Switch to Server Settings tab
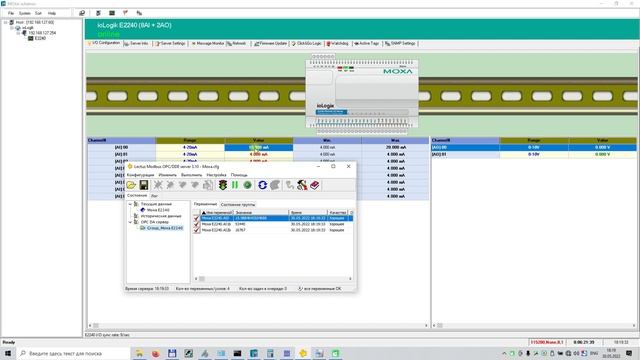 171,43
